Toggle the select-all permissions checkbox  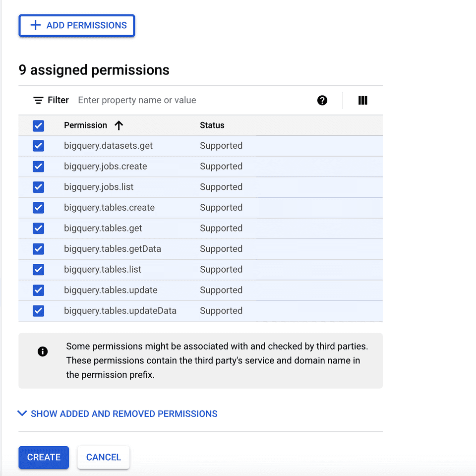[x=38, y=125]
